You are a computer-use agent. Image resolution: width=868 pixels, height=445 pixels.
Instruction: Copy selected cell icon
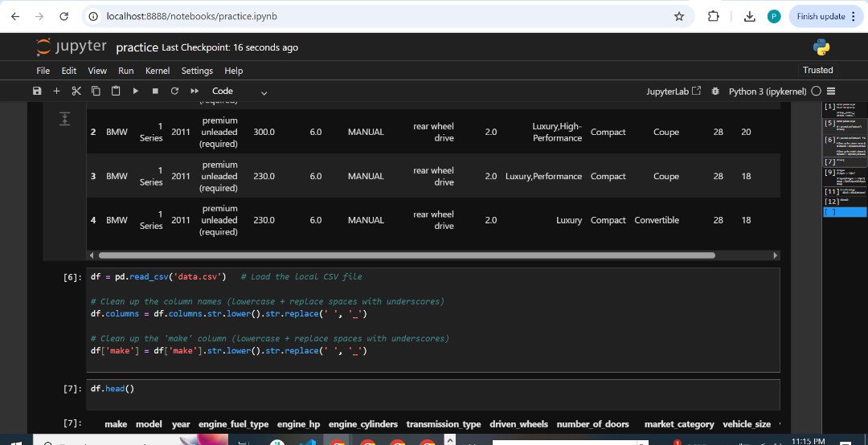point(96,92)
